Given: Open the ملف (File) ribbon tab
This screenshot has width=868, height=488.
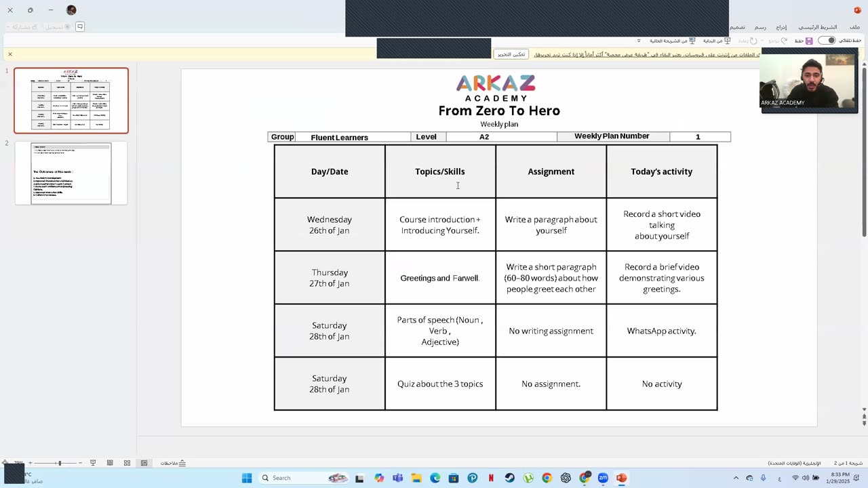Looking at the screenshot, I should pyautogui.click(x=854, y=27).
